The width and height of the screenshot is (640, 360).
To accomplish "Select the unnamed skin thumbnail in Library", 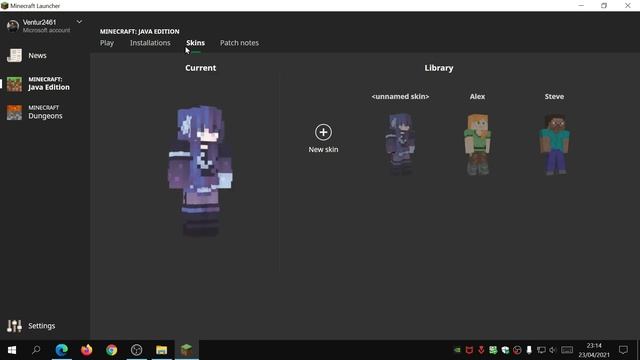I will [400, 144].
